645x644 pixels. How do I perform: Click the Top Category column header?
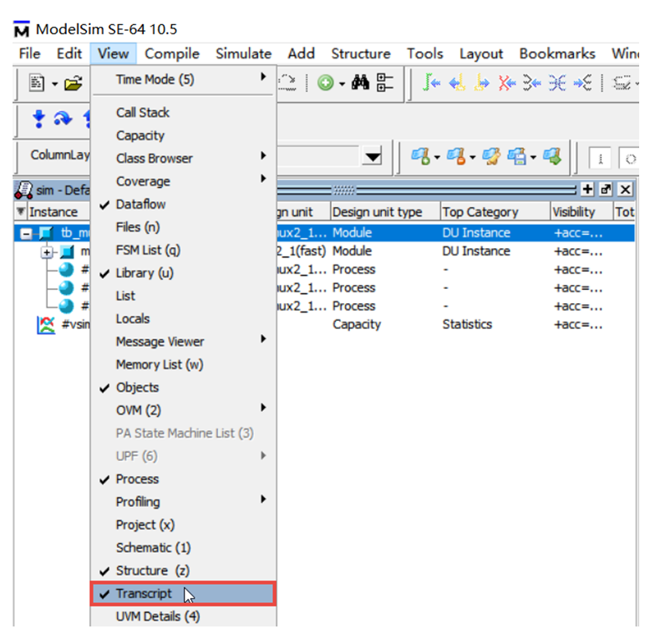coord(495,212)
